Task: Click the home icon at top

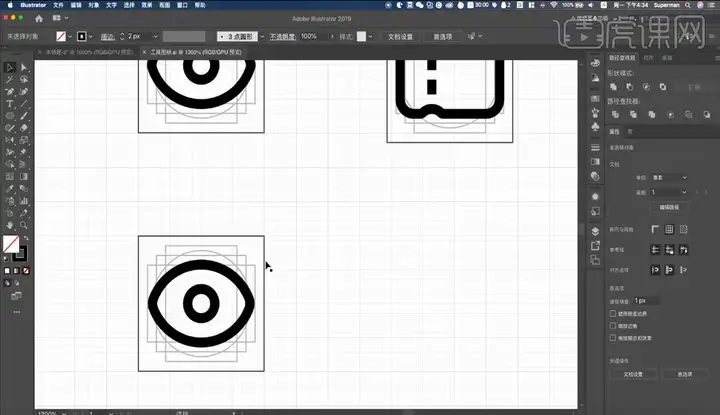Action: [39, 18]
